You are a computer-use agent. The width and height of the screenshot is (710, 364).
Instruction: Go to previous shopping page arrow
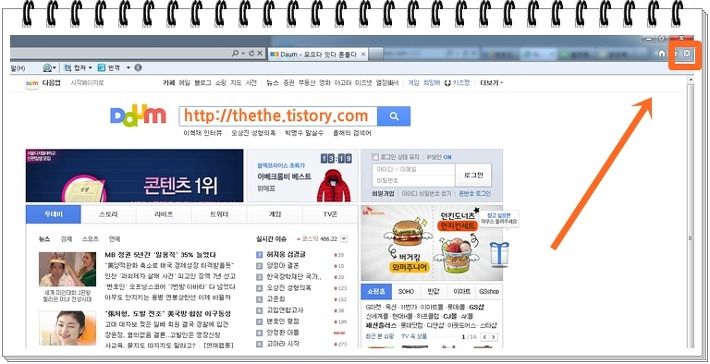(484, 337)
